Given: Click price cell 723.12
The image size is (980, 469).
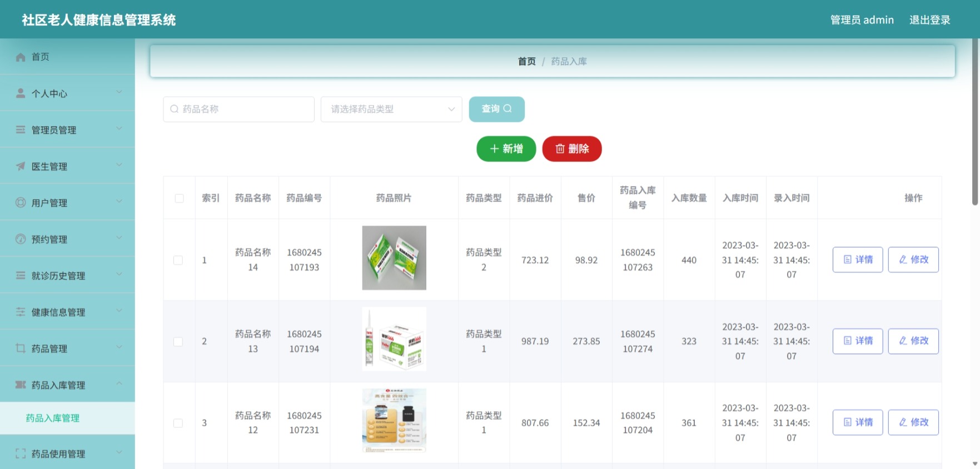Looking at the screenshot, I should pyautogui.click(x=535, y=260).
